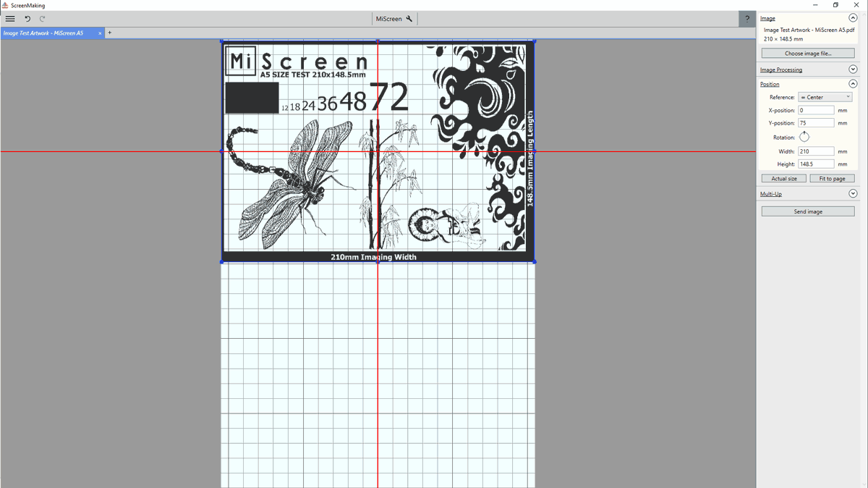Viewport: 868px width, 488px height.
Task: Click the top-left selection handle of the artwork
Action: [221, 41]
